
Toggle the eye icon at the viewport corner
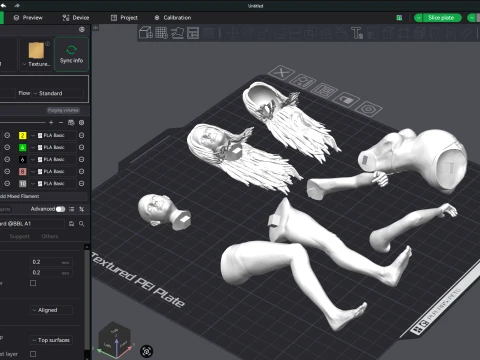click(96, 28)
